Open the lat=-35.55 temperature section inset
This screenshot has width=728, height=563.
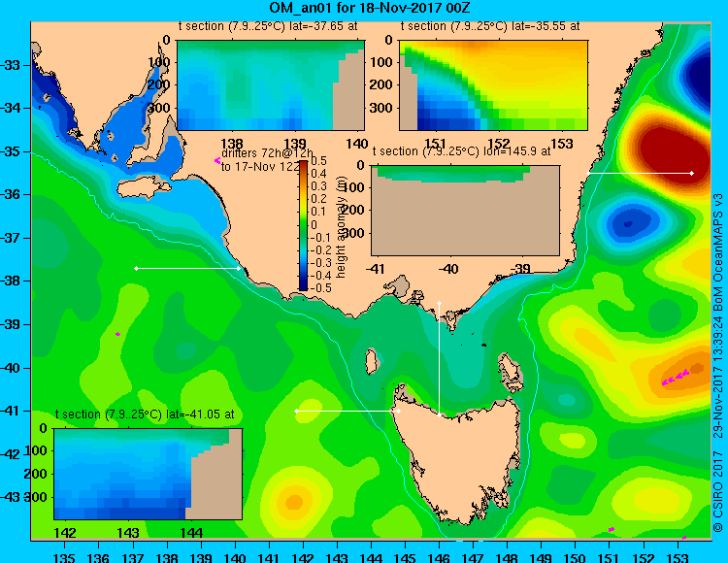tap(493, 85)
